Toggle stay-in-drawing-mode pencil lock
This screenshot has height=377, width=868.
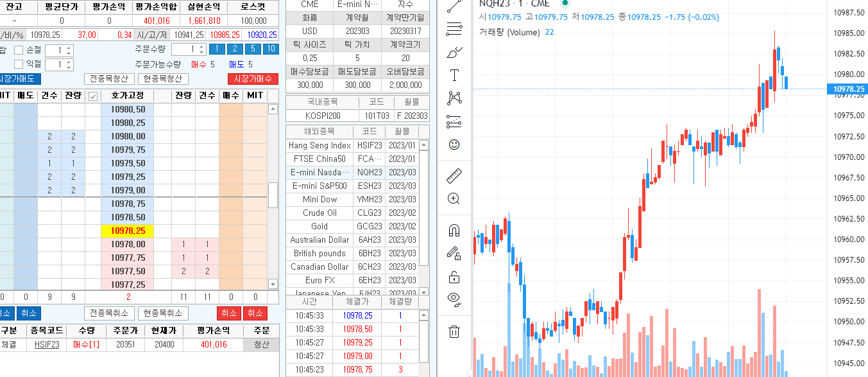click(454, 253)
